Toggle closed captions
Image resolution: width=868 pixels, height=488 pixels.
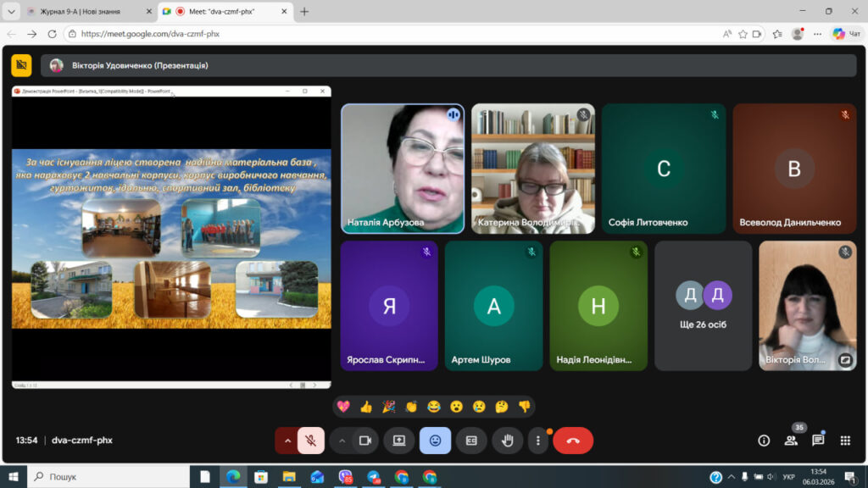[x=471, y=441]
